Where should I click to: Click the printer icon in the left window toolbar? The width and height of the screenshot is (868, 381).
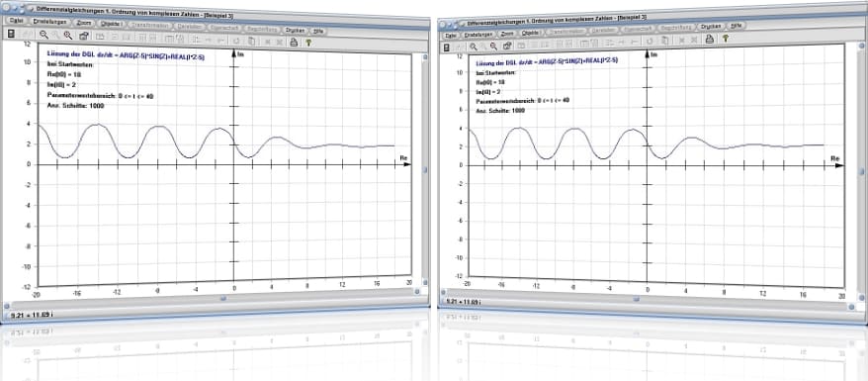[x=294, y=43]
